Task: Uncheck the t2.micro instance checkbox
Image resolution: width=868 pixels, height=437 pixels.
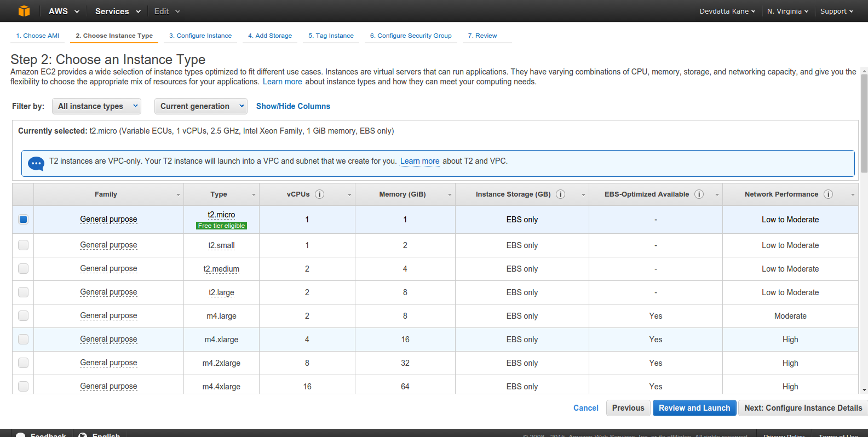Action: pos(23,220)
